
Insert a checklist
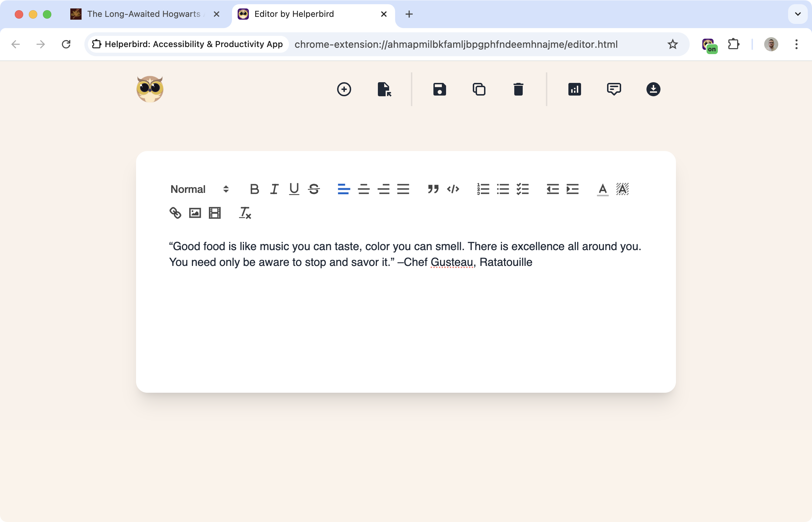[x=523, y=189]
